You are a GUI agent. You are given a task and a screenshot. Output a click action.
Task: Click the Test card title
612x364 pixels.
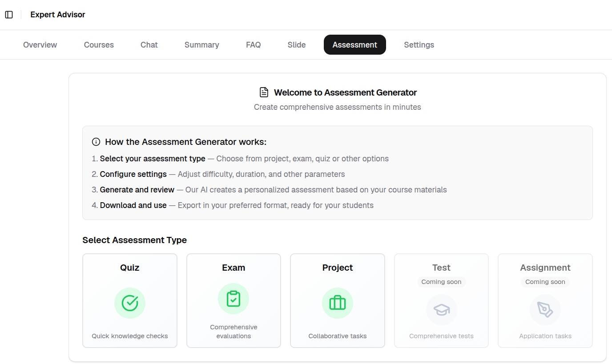point(442,268)
